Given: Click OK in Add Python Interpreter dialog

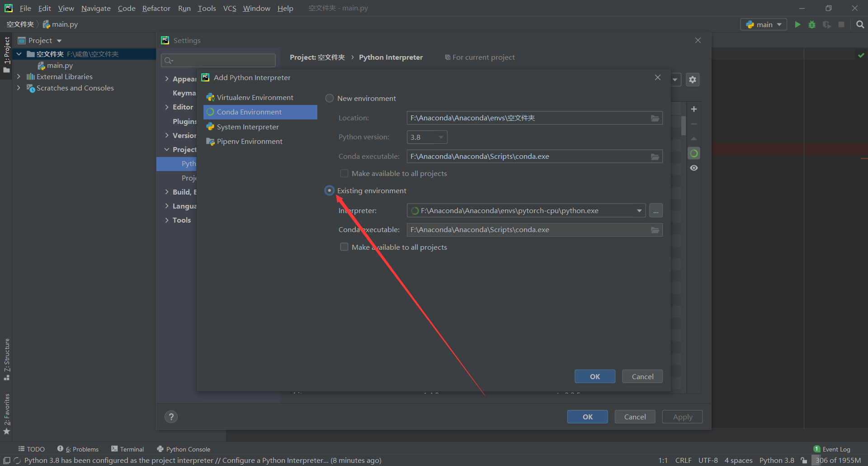Looking at the screenshot, I should (x=594, y=376).
